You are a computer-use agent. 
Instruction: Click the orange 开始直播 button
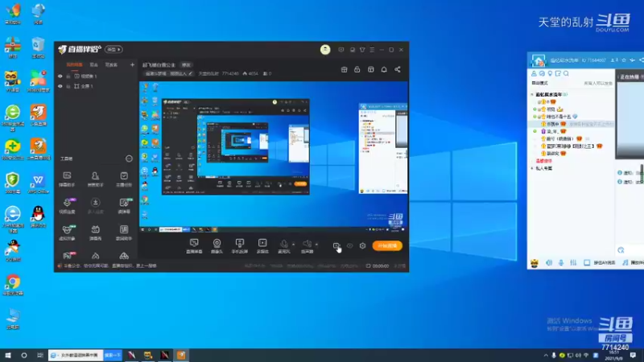point(387,246)
